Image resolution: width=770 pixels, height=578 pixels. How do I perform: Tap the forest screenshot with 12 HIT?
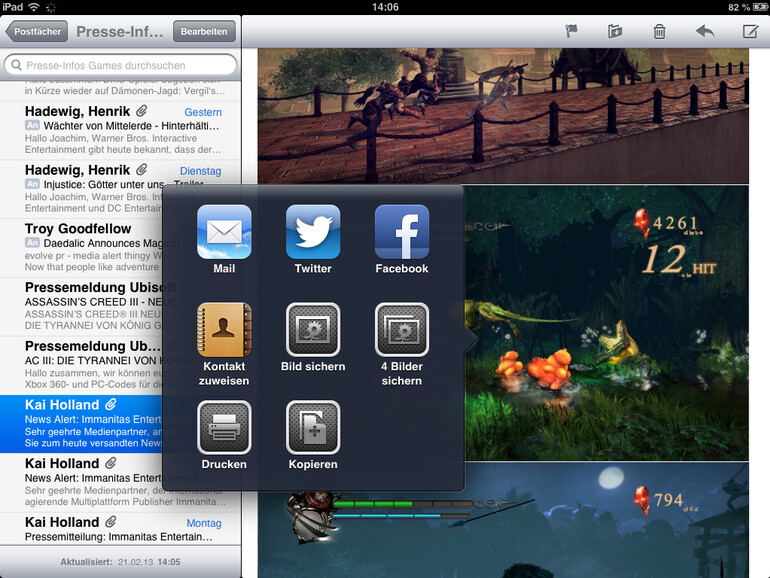pyautogui.click(x=607, y=323)
